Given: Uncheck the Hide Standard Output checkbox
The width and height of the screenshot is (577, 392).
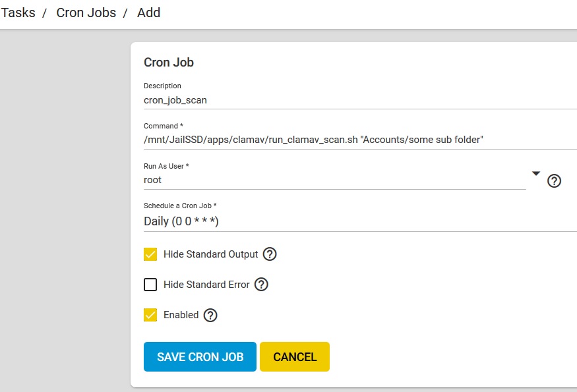Looking at the screenshot, I should click(x=150, y=254).
